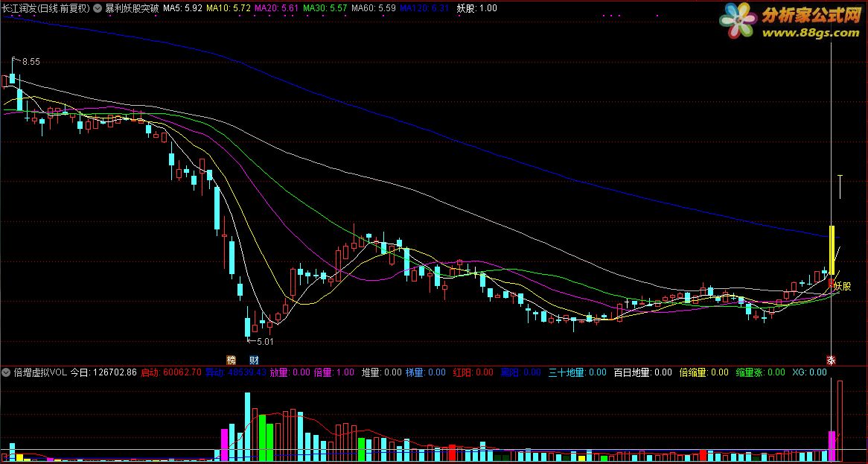Select the yellow MA10: 5.72 value
The height and width of the screenshot is (464, 868).
click(x=228, y=8)
